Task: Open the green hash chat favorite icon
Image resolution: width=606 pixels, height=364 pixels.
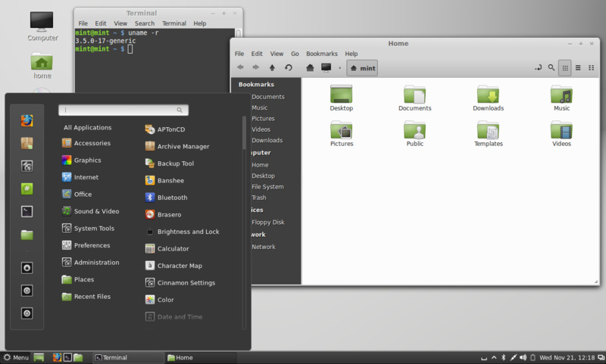Action: click(x=27, y=188)
